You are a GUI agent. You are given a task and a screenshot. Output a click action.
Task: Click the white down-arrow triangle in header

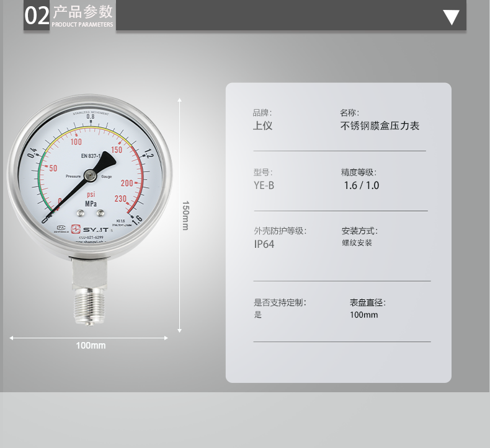coord(452,17)
